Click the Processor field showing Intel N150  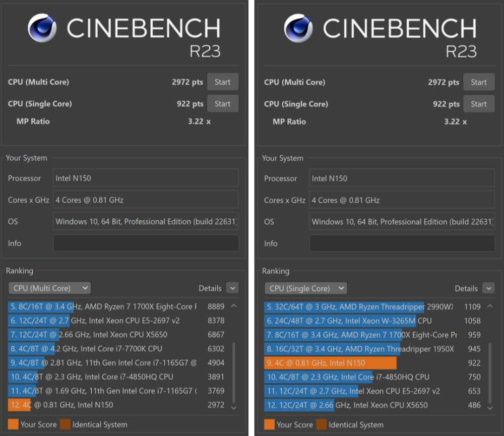(146, 178)
